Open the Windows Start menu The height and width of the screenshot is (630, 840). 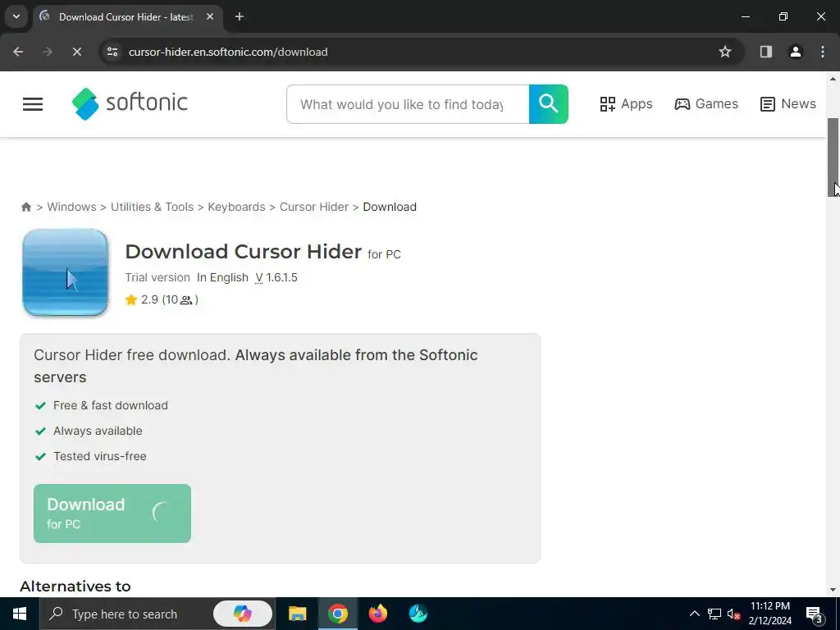(20, 614)
